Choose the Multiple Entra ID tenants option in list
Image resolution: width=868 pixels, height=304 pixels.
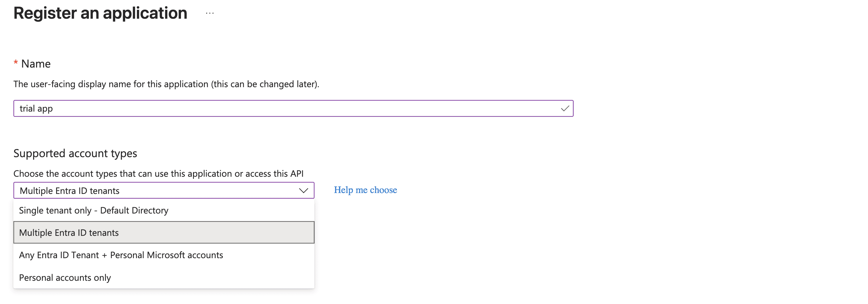[x=164, y=233]
